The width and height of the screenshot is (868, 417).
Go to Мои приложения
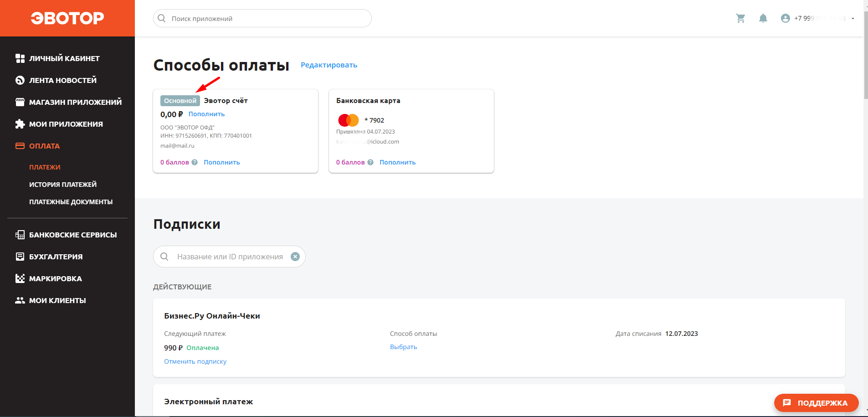(x=66, y=124)
